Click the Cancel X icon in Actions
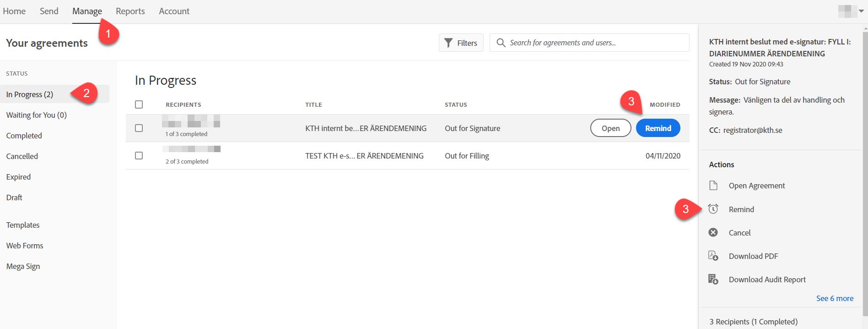The image size is (868, 329). (713, 232)
